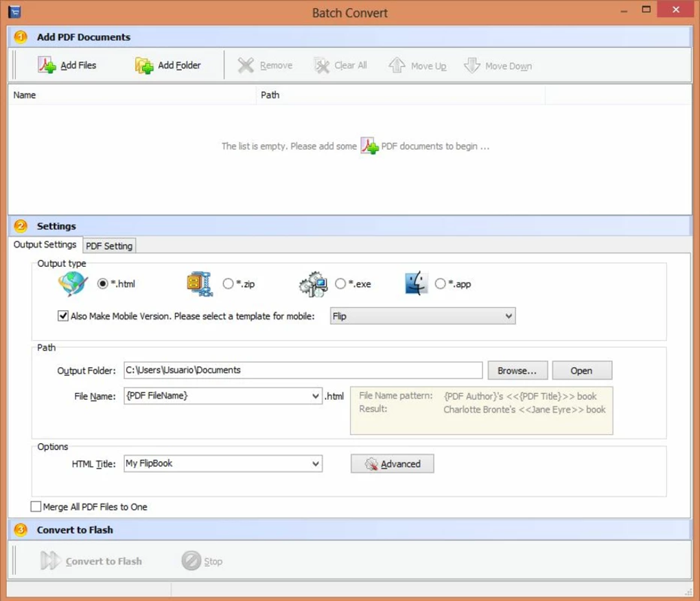Click the Convert to Flash play icon

[50, 561]
